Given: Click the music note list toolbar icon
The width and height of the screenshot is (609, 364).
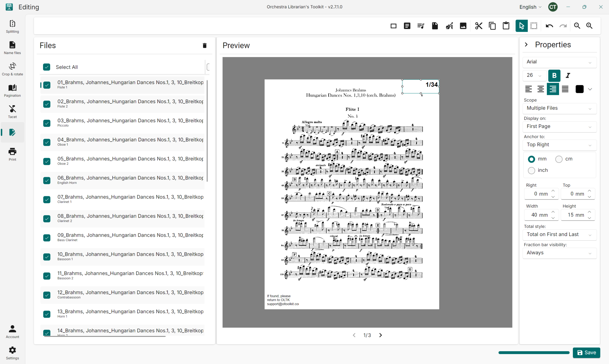Looking at the screenshot, I should (421, 26).
